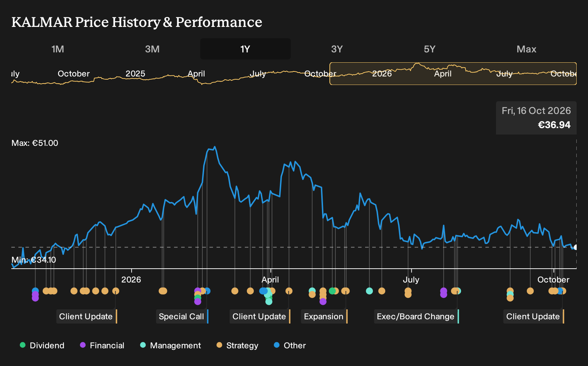Select the 1M time range tab
The width and height of the screenshot is (588, 366).
[x=58, y=49]
